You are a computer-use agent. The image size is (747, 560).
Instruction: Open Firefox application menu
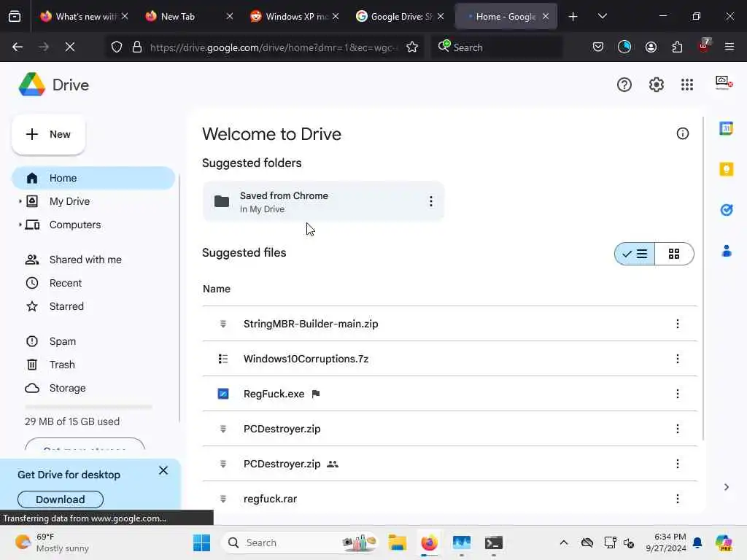pos(729,47)
